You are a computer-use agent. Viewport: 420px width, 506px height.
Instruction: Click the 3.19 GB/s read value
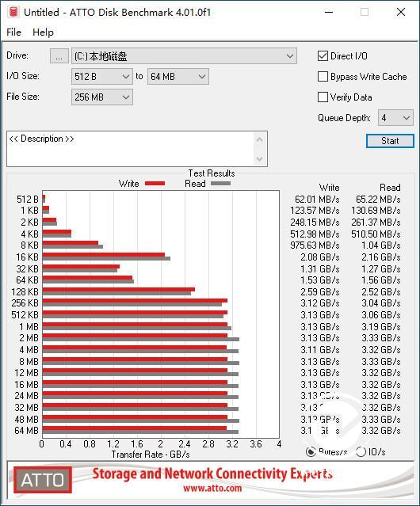[x=381, y=326]
